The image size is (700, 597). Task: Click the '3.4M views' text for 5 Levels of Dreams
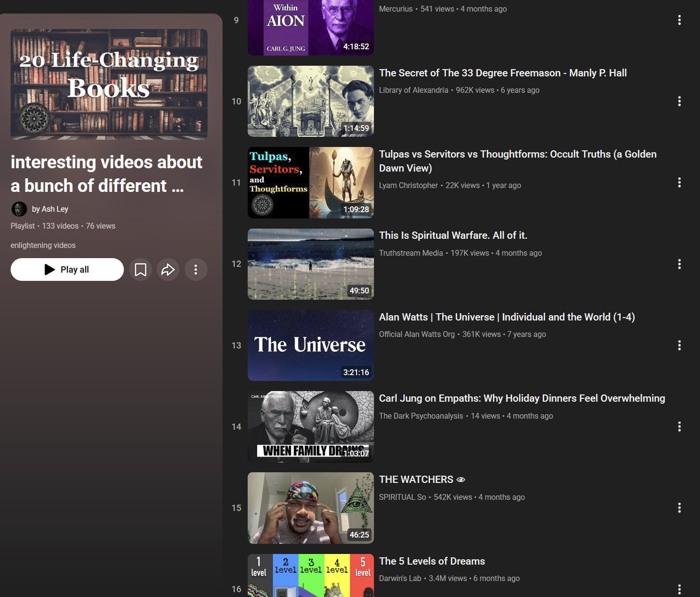click(x=448, y=578)
